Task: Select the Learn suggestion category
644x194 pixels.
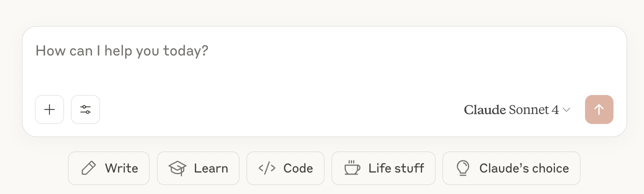Action: (198, 168)
